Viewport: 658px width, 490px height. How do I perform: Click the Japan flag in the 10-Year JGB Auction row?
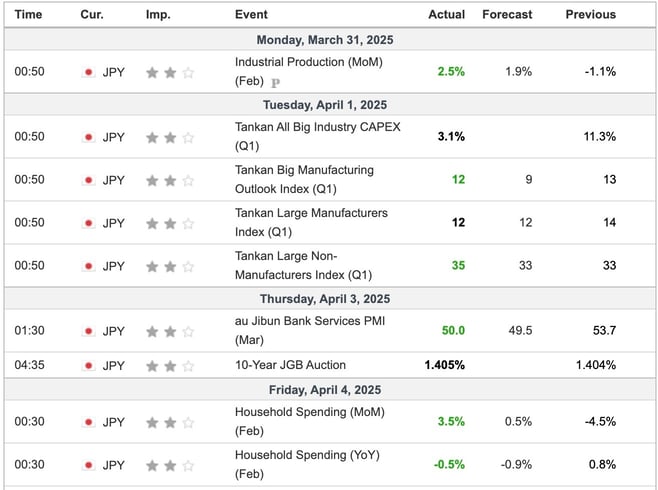[x=88, y=365]
